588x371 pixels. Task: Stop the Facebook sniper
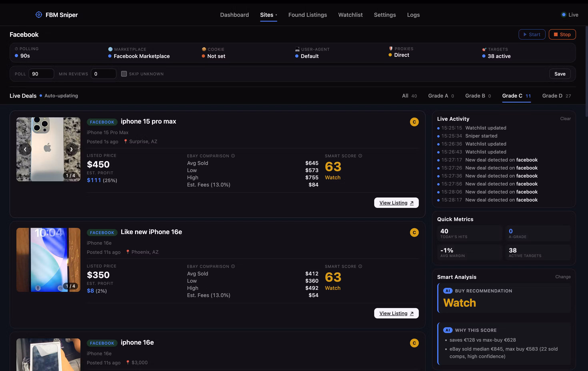pos(562,34)
